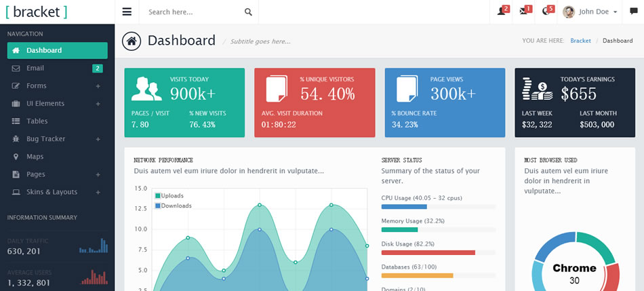
Task: Click the 300k+ page views value
Action: (453, 94)
